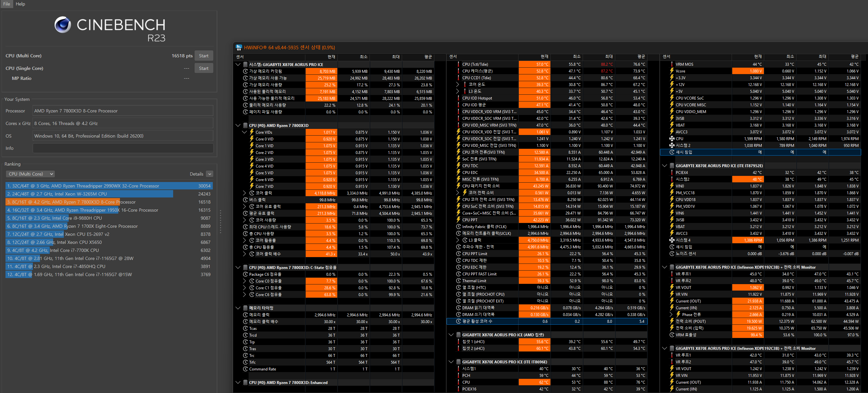Click the clock icon beside Infinity Fabric 클럭 (FCLK)
Screen dimensions: 868x393
click(458, 227)
